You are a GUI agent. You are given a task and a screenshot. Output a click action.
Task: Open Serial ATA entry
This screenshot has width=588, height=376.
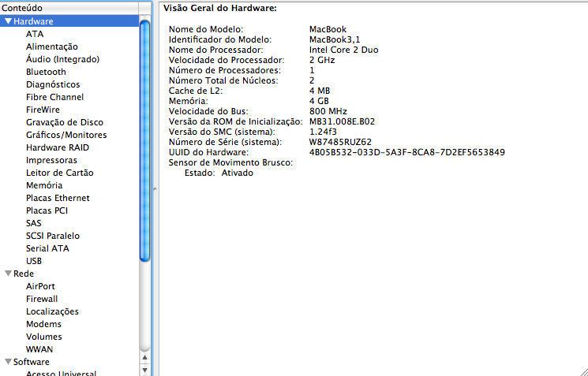47,248
